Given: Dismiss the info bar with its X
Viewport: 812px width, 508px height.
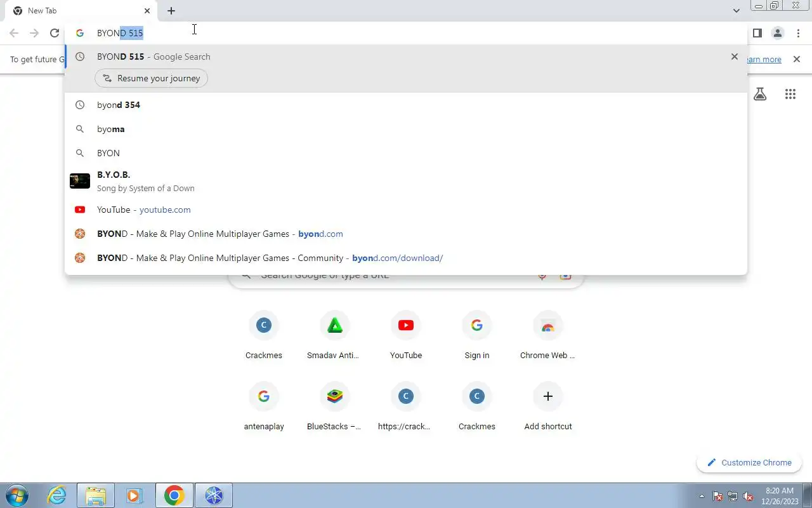Looking at the screenshot, I should 797,59.
